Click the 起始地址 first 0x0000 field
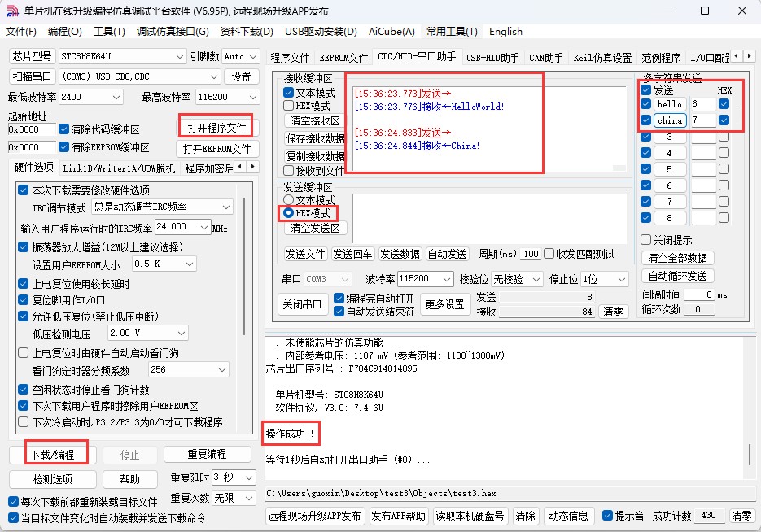Viewport: 761px width, 532px height. coord(32,129)
